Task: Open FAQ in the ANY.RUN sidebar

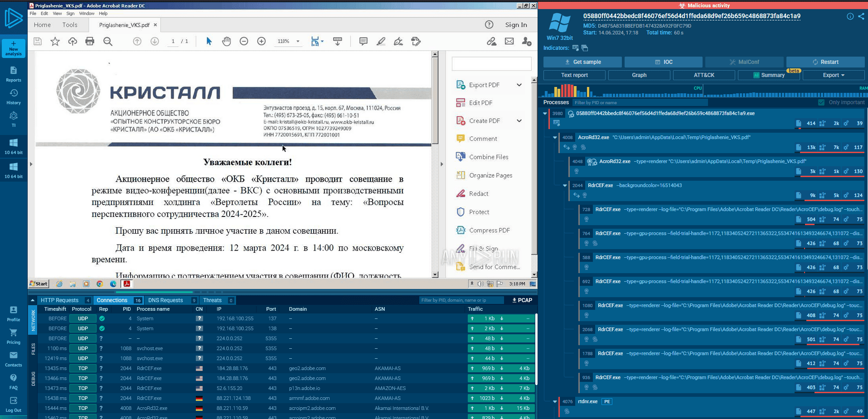Action: (14, 381)
